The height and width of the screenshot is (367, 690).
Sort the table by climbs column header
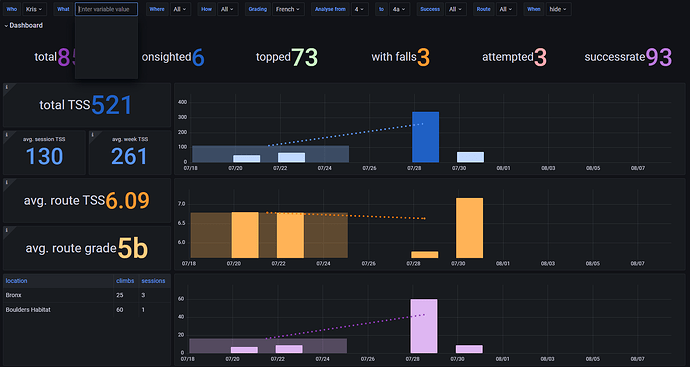pos(125,281)
